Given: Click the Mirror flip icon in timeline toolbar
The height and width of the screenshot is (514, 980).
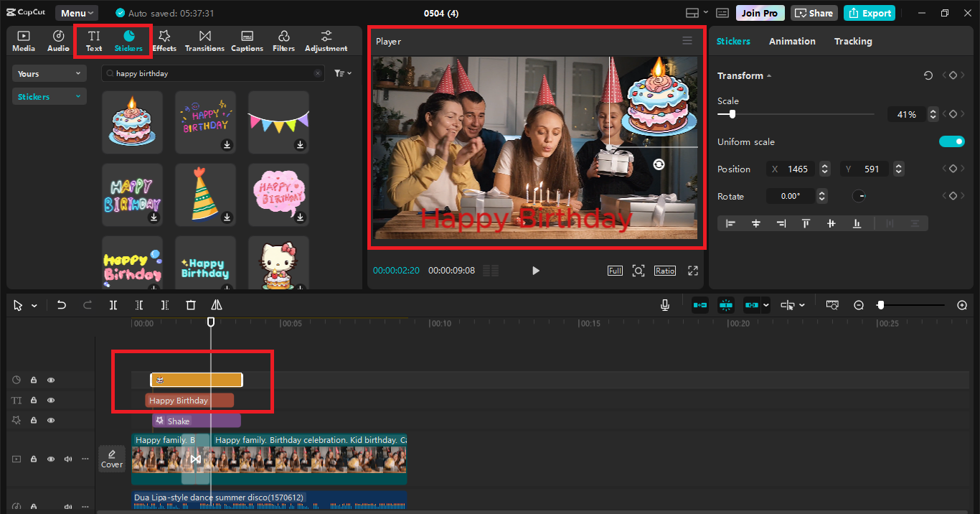Looking at the screenshot, I should click(217, 305).
